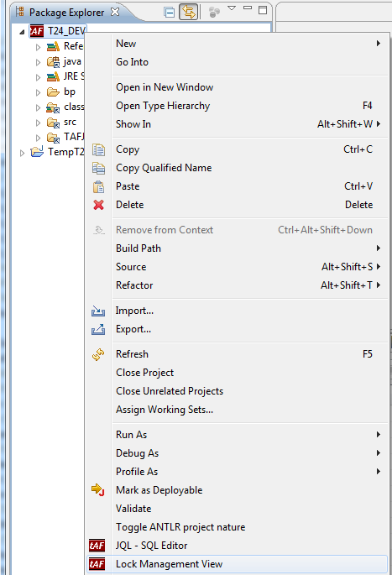Click the Paste clipboard icon
Viewport: 392px width, 575px height.
[x=99, y=186]
